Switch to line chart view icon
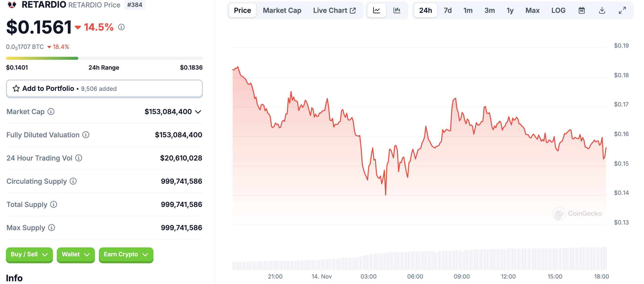The width and height of the screenshot is (644, 284). click(377, 10)
